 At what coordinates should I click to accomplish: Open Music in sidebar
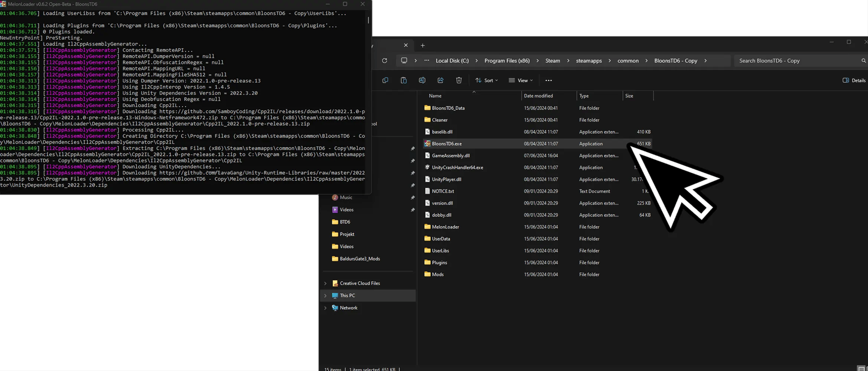click(x=346, y=197)
